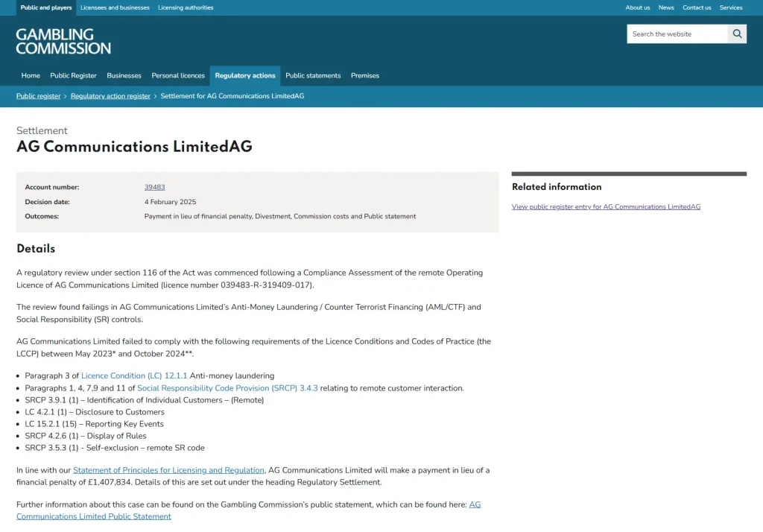Viewport: 763px width, 532px height.
Task: Click SRCP 4.2.6 (1) Display of Rules item
Action: (x=85, y=436)
